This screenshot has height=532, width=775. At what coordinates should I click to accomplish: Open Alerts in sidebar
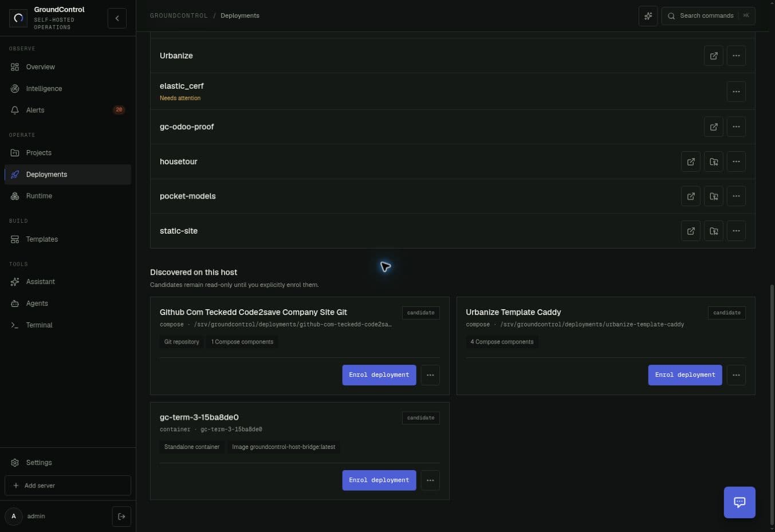(x=68, y=110)
